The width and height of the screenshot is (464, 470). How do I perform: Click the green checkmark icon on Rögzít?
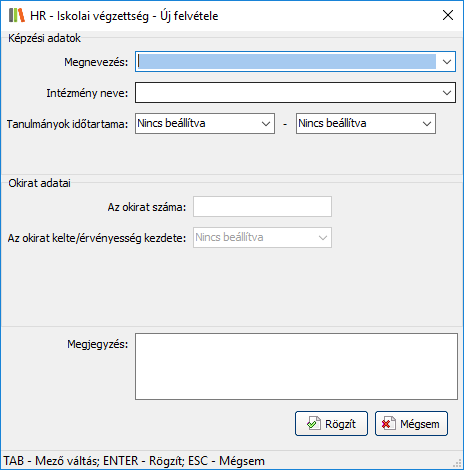pos(314,424)
